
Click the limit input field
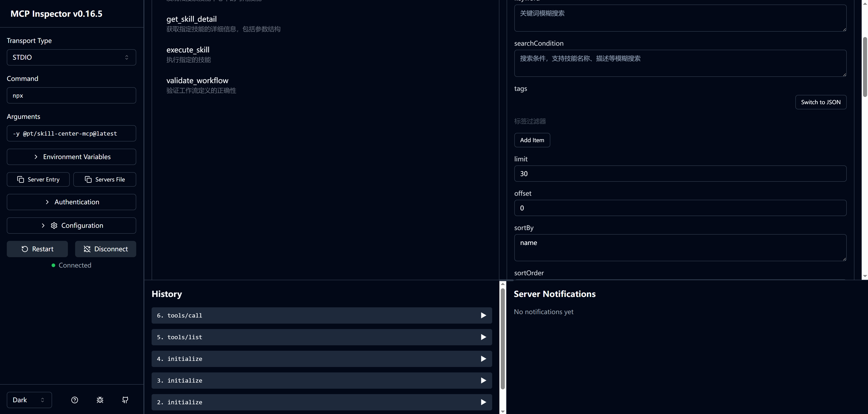pyautogui.click(x=680, y=174)
